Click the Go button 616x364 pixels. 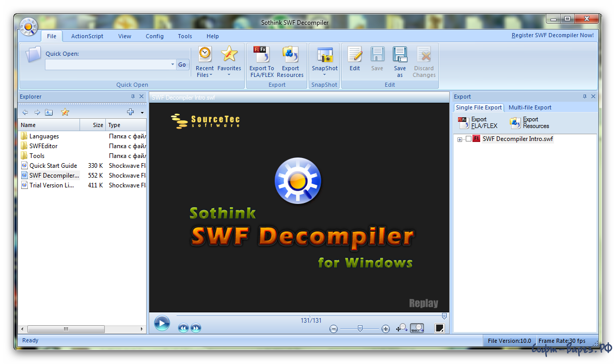tap(182, 65)
